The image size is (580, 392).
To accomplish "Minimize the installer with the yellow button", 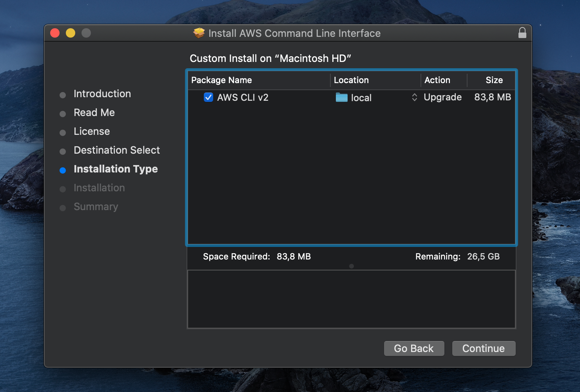I will click(71, 33).
